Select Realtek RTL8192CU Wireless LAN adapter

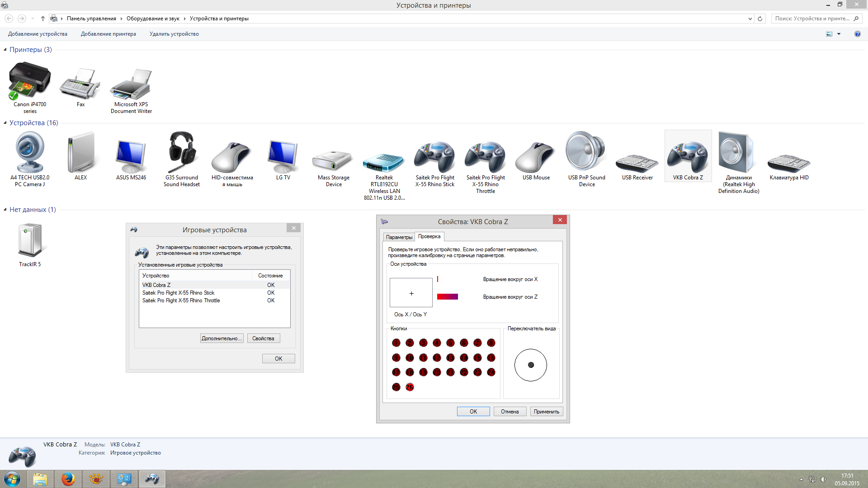tap(384, 163)
